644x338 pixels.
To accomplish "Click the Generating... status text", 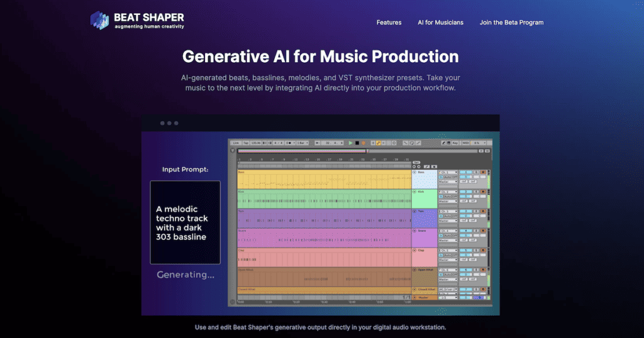I will [186, 275].
